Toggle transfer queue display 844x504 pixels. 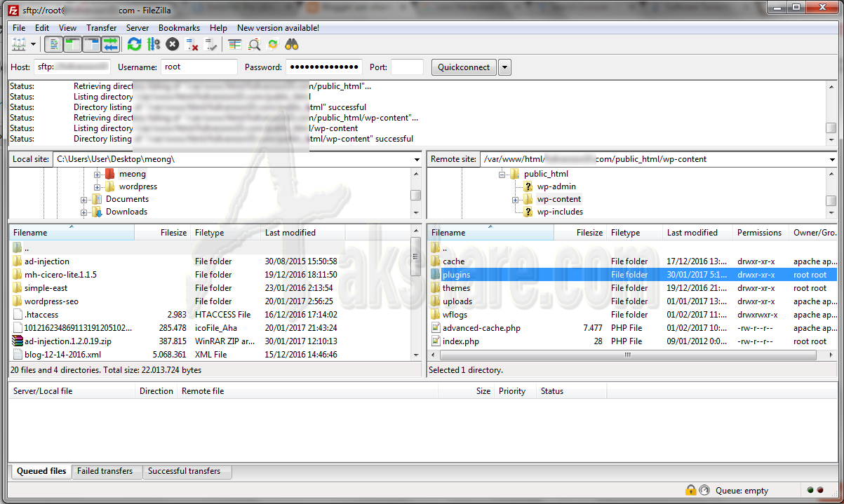[110, 45]
